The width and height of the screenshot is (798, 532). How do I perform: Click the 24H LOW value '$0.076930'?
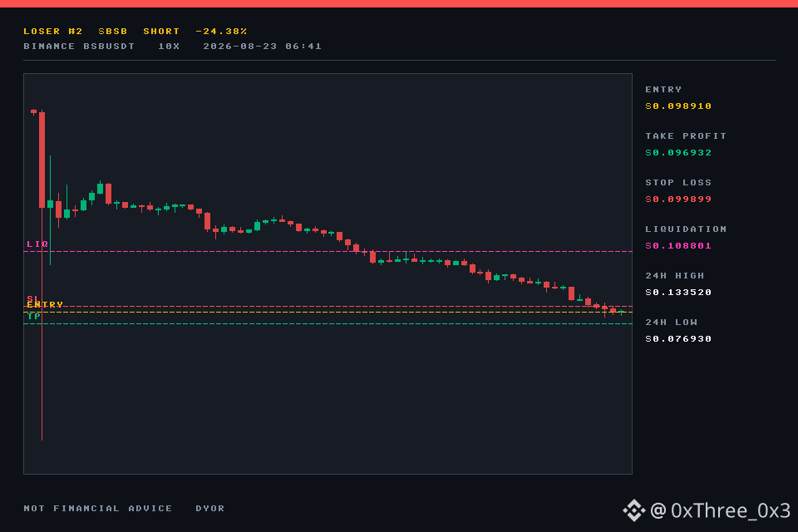pyautogui.click(x=678, y=339)
